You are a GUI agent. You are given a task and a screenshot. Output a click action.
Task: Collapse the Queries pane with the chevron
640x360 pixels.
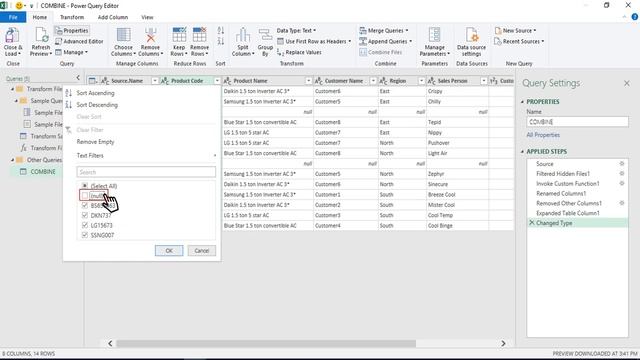click(x=78, y=78)
